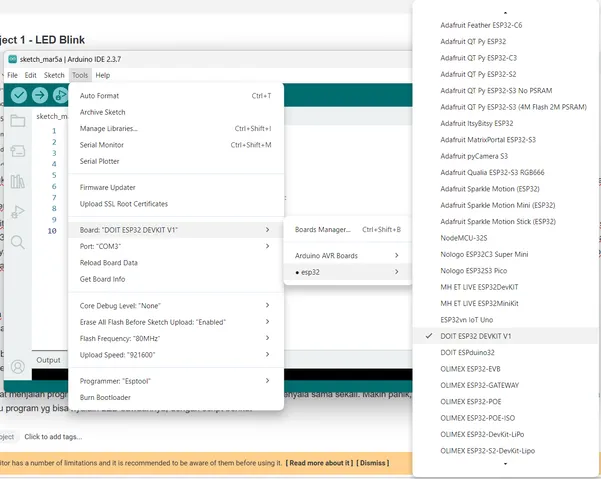Image resolution: width=601 pixels, height=479 pixels.
Task: Choose Burn Bootloader
Action: pyautogui.click(x=176, y=398)
